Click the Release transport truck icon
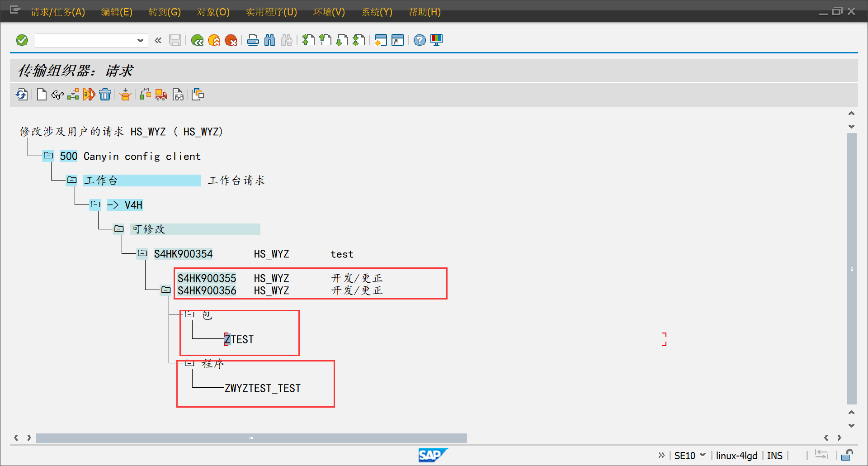This screenshot has height=466, width=868. (161, 95)
